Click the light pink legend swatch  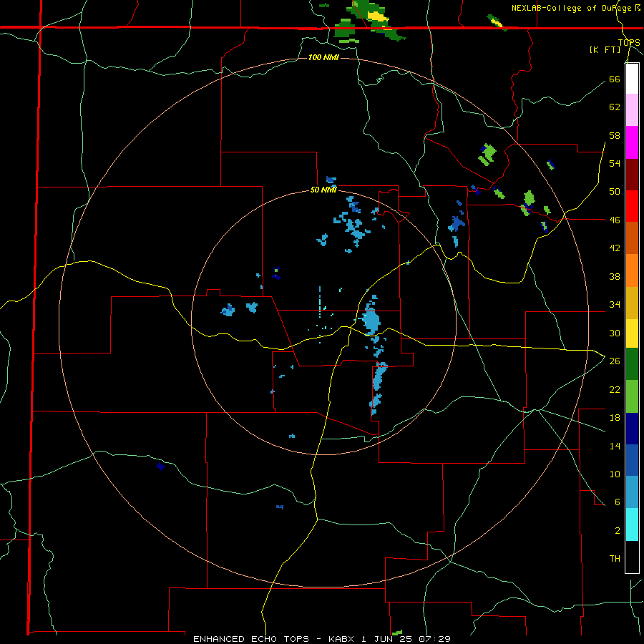(x=632, y=110)
